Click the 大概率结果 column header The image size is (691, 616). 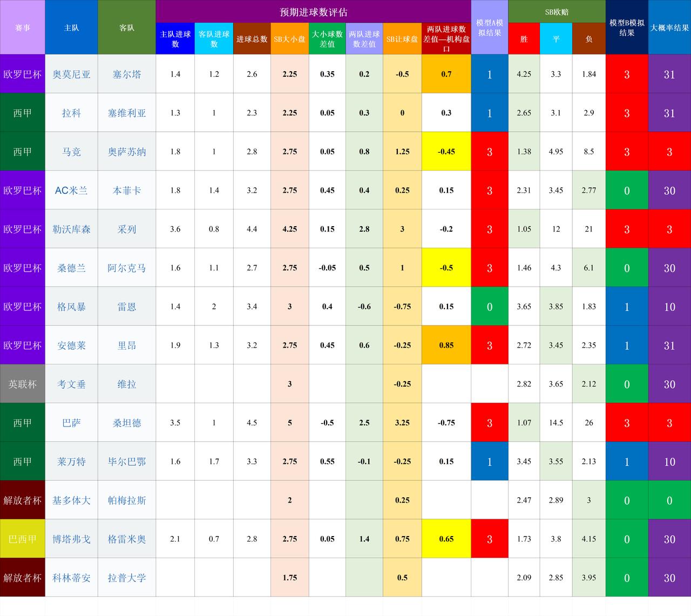[x=669, y=27]
